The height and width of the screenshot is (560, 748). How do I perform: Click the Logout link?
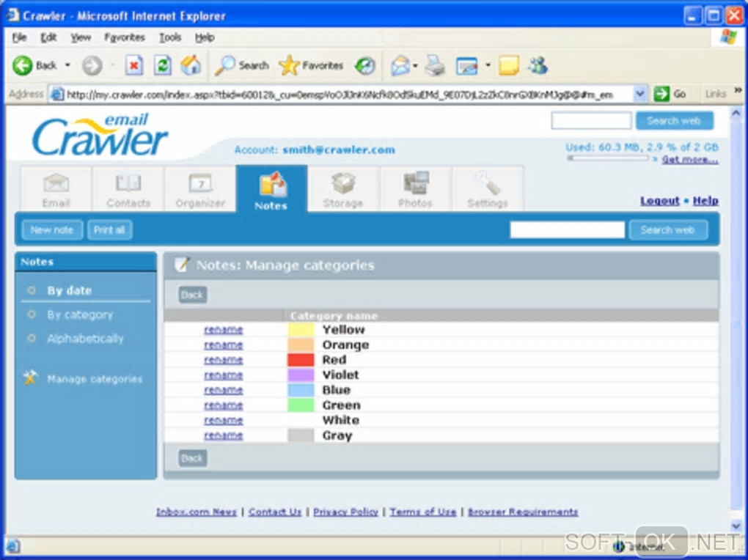point(660,201)
